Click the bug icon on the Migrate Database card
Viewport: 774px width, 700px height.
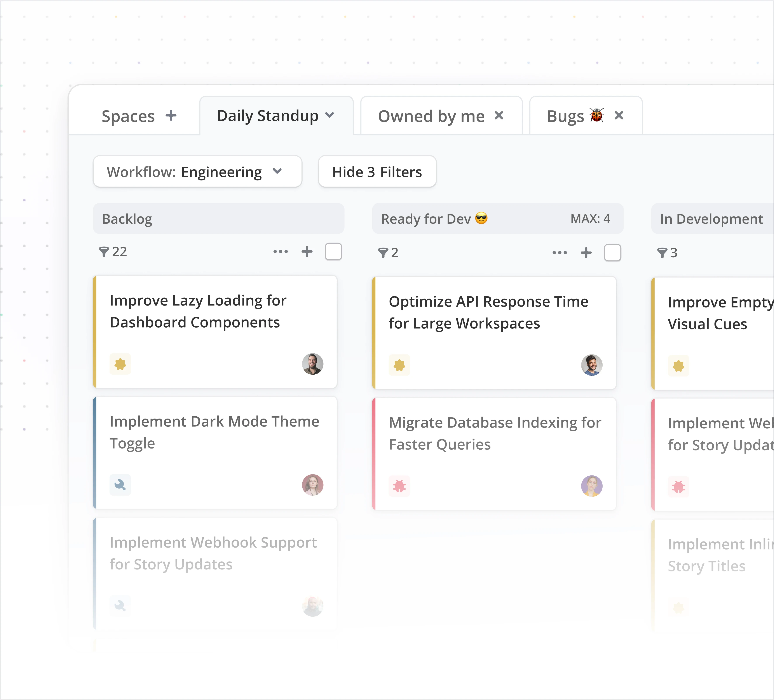pos(399,486)
